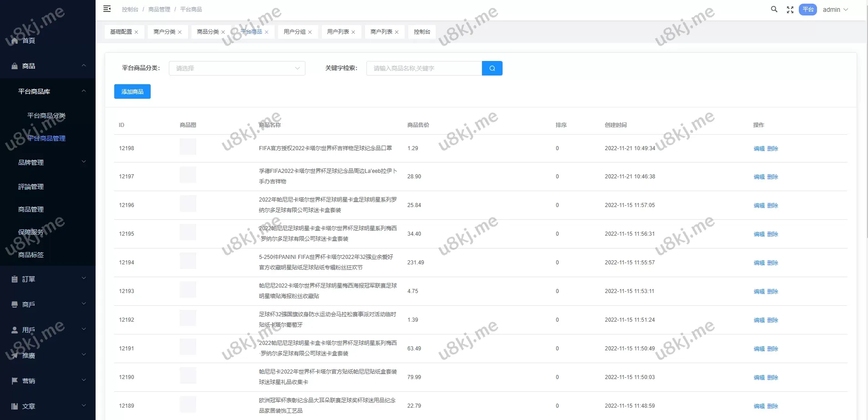
Task: Switch to the 商品分类 tab
Action: (208, 32)
